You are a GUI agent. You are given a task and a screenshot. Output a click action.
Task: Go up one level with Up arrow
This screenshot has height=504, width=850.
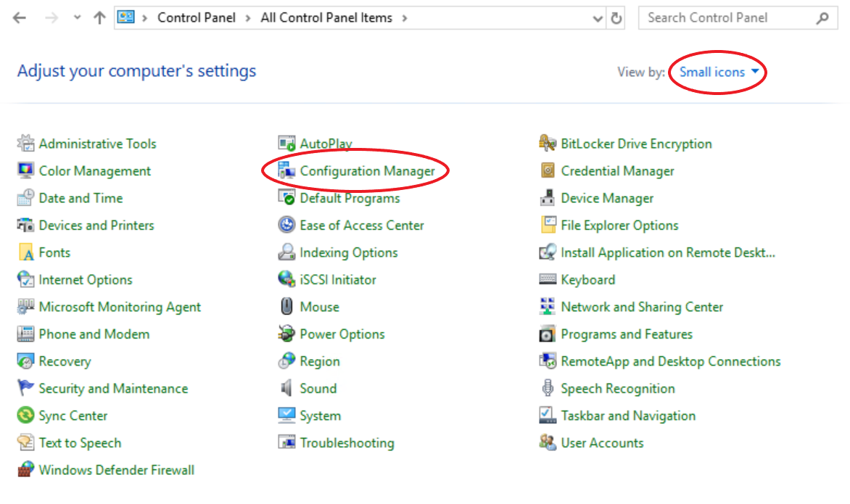tap(99, 18)
